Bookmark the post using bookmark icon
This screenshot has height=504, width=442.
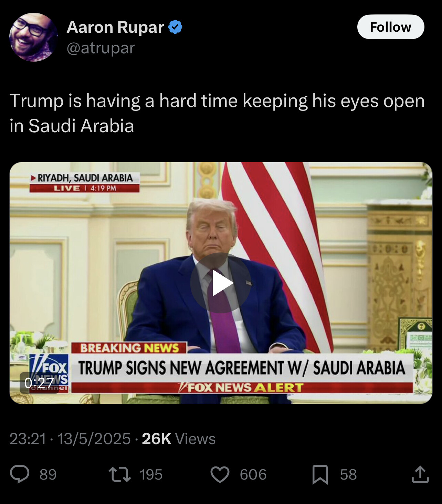pyautogui.click(x=320, y=474)
